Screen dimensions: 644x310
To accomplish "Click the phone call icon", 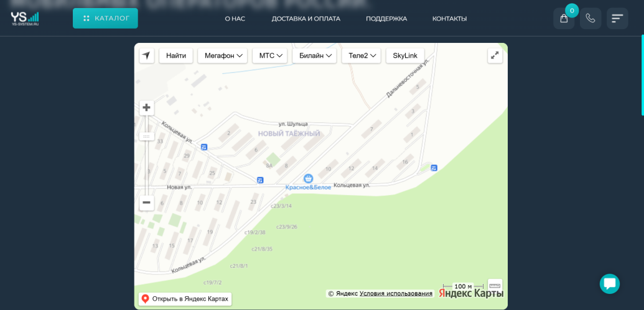I will point(590,19).
